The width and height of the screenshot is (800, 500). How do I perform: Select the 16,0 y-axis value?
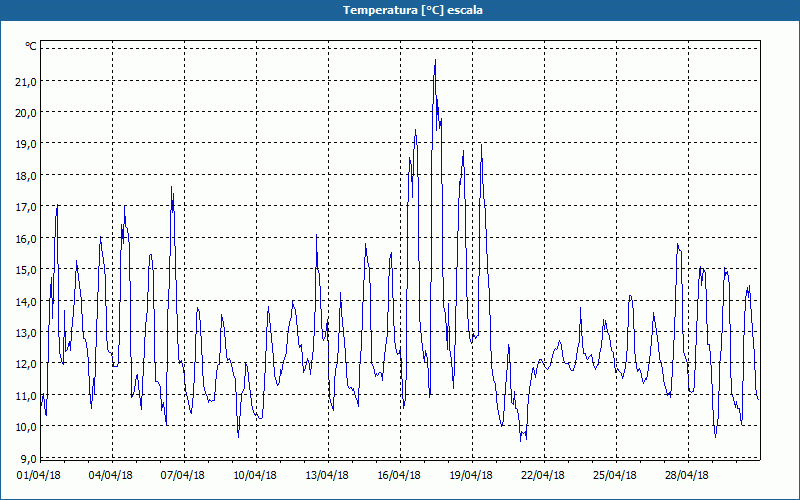(26, 239)
